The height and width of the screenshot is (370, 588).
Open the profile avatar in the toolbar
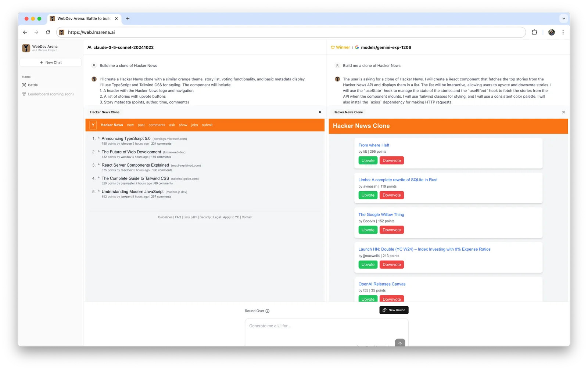coord(551,32)
